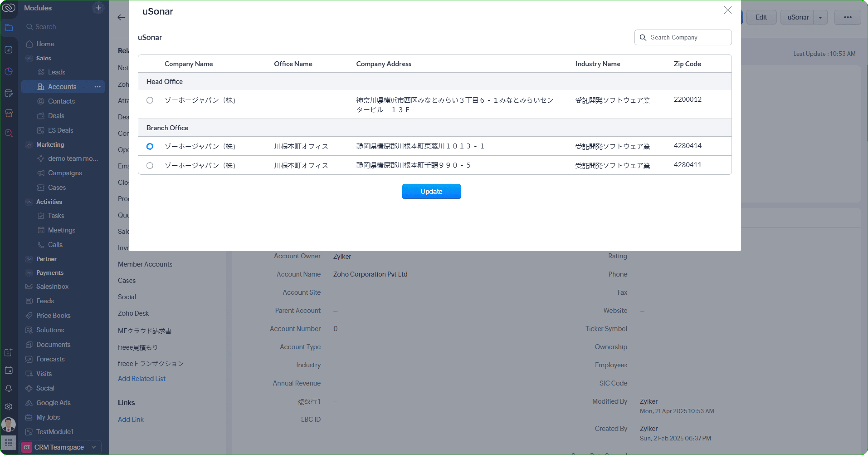Select the branch with zip code 4280414
868x455 pixels.
coord(150,146)
